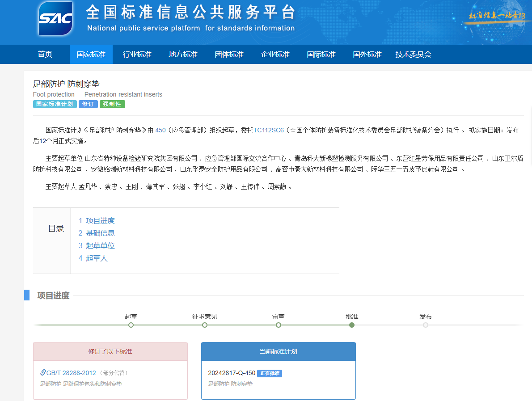The width and height of the screenshot is (532, 401).
Task: Click the title 足部防护 防刺穿垫
Action: pos(66,84)
